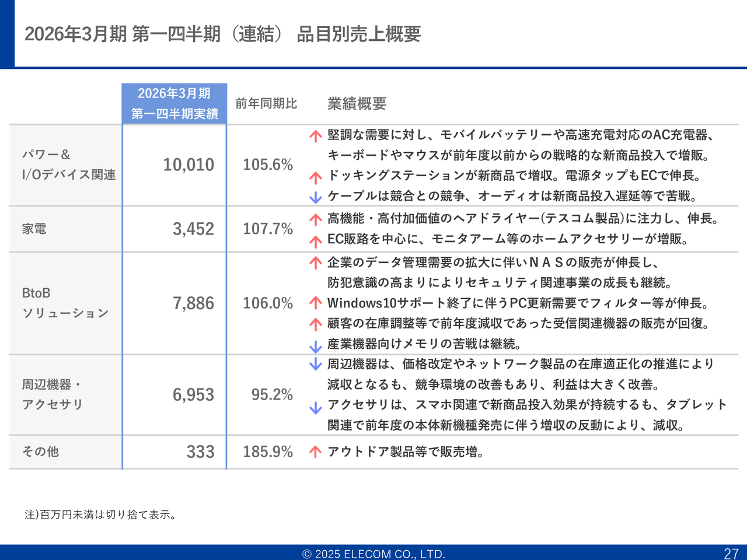Click the © 2025 ELECOM CO., LTD. footer
This screenshot has height=560, width=747.
pos(373,554)
